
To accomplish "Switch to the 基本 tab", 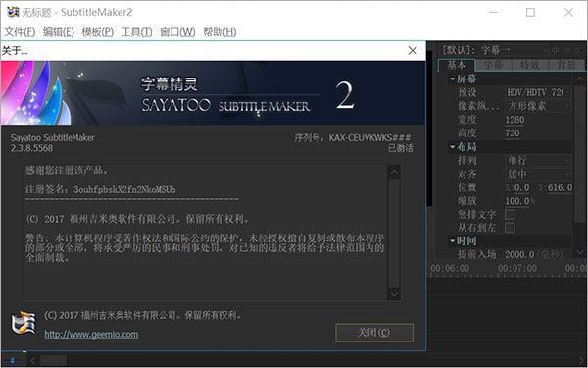I will click(x=457, y=65).
